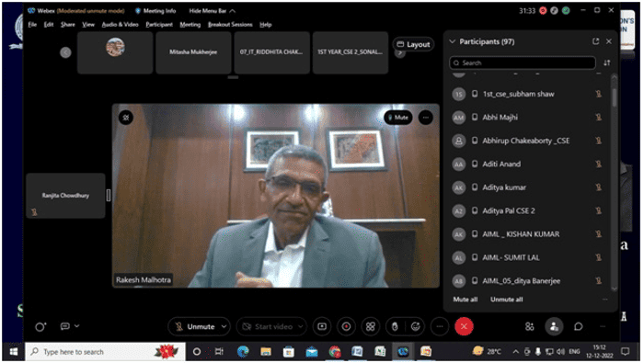The height and width of the screenshot is (363, 644).
Task: Click Unmute all
Action: pyautogui.click(x=506, y=300)
